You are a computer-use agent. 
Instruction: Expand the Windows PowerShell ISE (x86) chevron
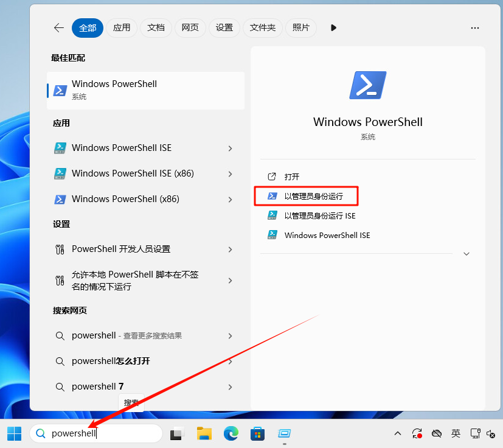230,173
